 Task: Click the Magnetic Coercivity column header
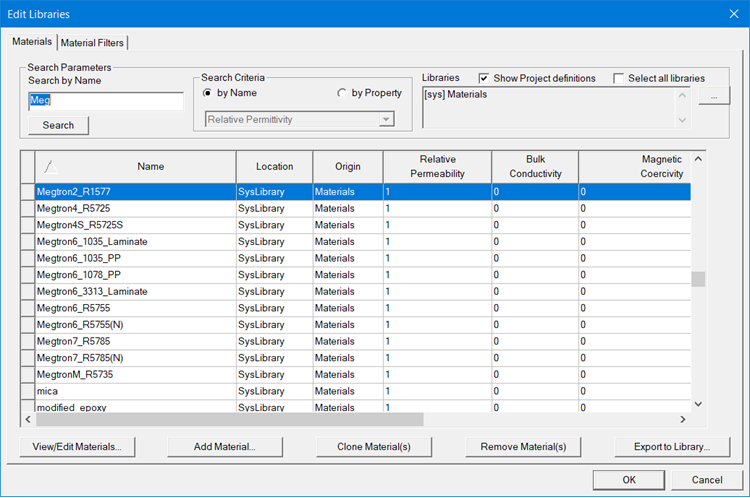point(635,166)
